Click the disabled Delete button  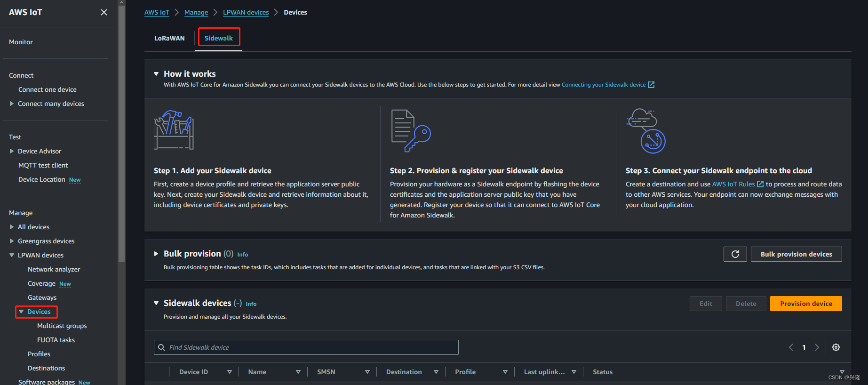click(x=746, y=304)
